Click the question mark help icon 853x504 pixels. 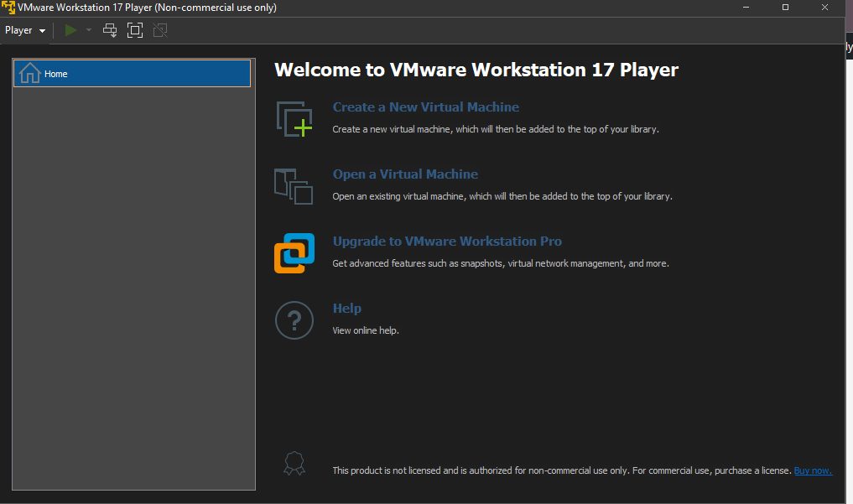tap(294, 320)
